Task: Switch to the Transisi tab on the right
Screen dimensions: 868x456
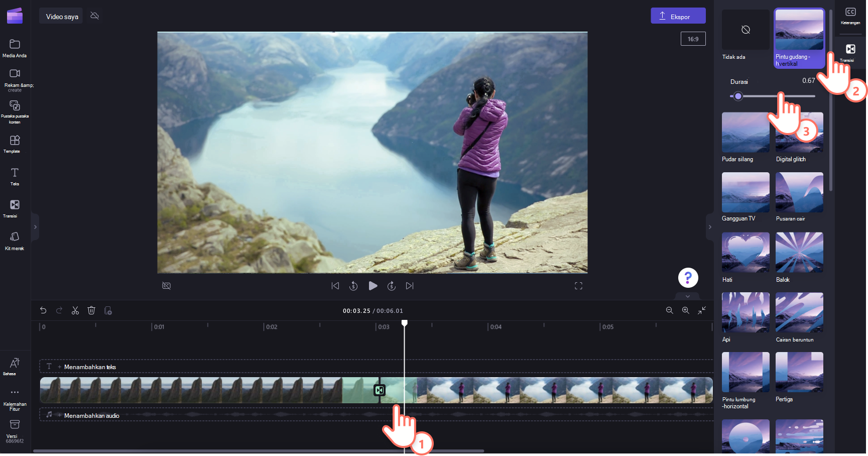Action: coord(850,53)
